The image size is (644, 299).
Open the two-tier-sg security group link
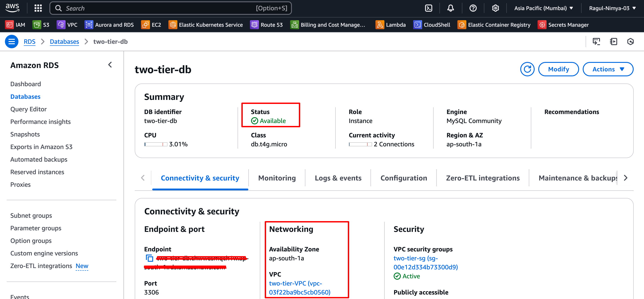(x=426, y=263)
